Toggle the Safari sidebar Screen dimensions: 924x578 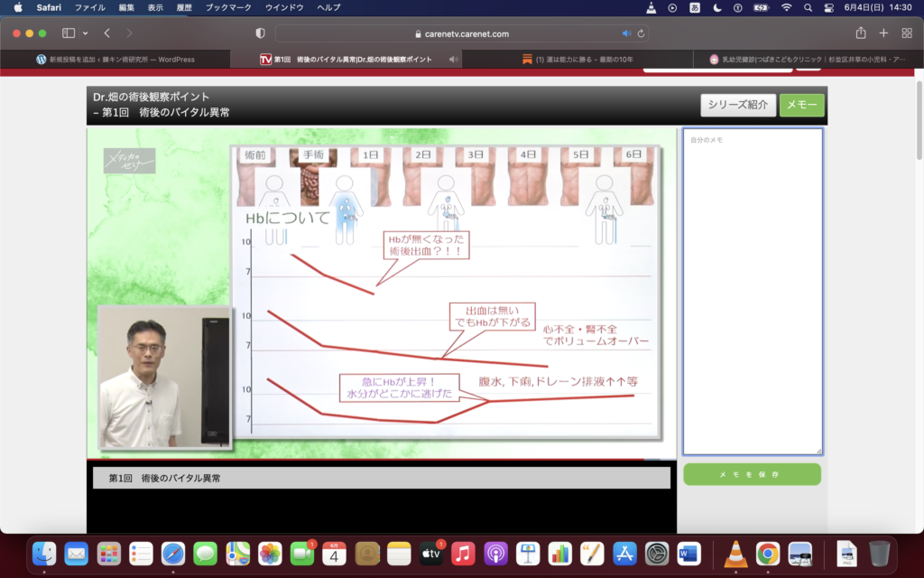coord(69,33)
